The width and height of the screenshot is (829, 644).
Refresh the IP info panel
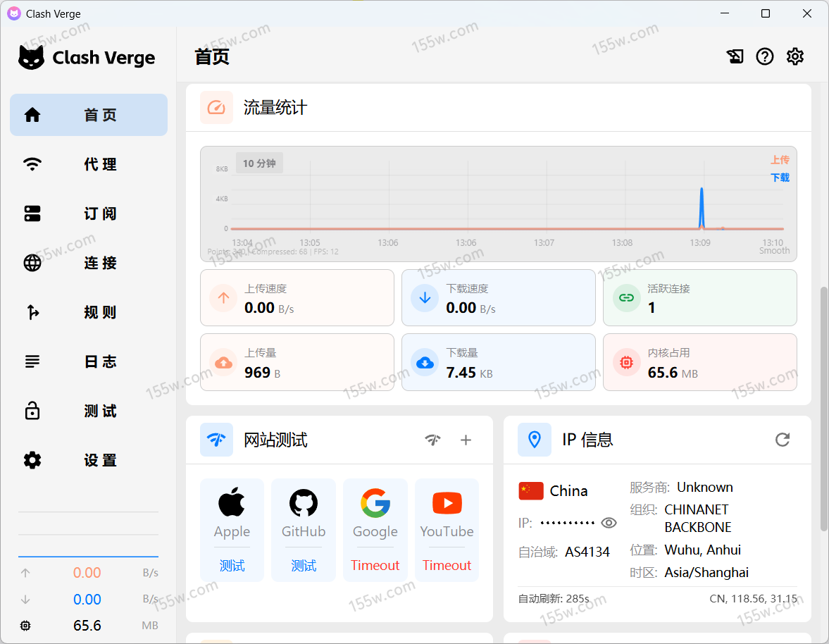pyautogui.click(x=782, y=440)
